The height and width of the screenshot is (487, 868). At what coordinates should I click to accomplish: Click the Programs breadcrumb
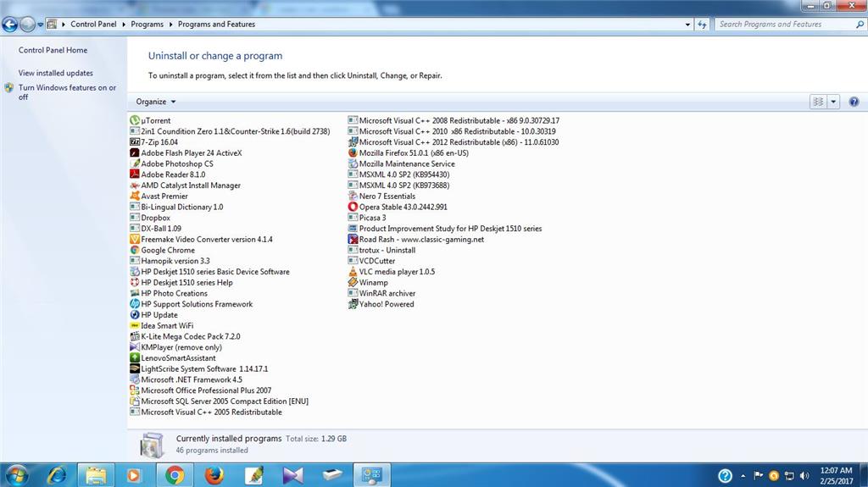(x=147, y=25)
